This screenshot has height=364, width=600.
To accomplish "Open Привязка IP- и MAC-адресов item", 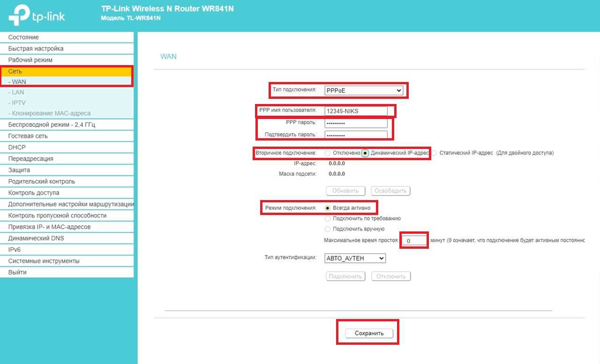I will coord(67,227).
